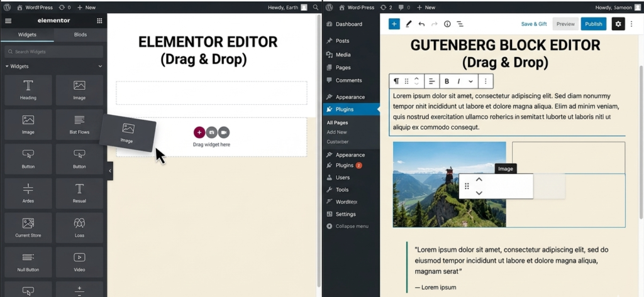
Task: Open more formatting dropdown arrow after Italic
Action: (470, 81)
